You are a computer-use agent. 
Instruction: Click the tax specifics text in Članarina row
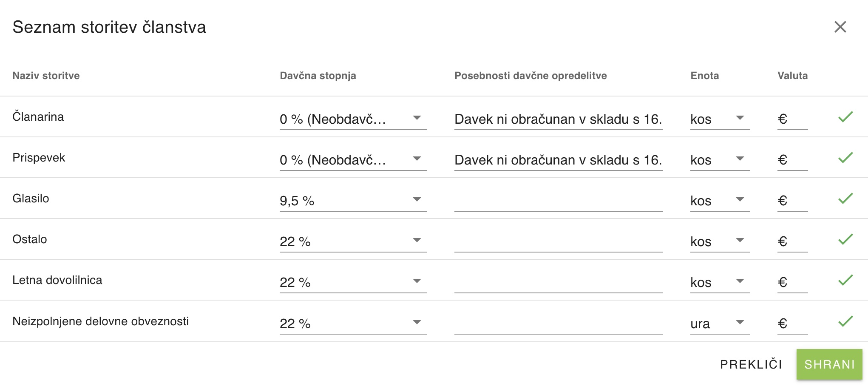coord(559,119)
